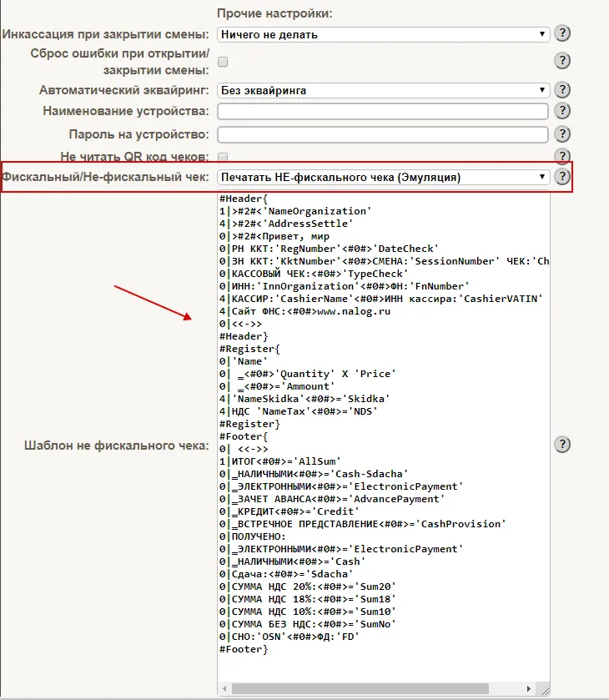
Task: Open help for Фискальный/Не-фискальный чек
Action: [562, 177]
